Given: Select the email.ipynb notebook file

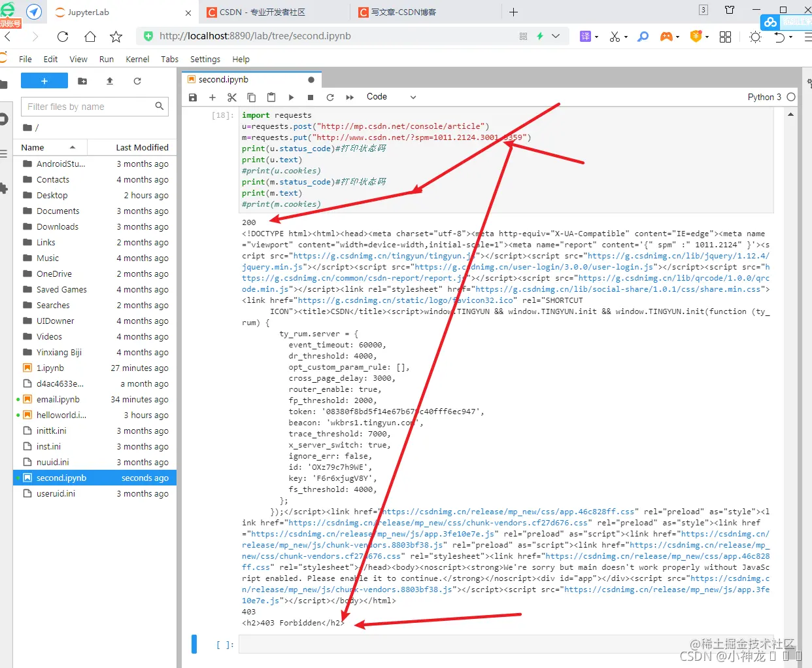Looking at the screenshot, I should (95, 400).
